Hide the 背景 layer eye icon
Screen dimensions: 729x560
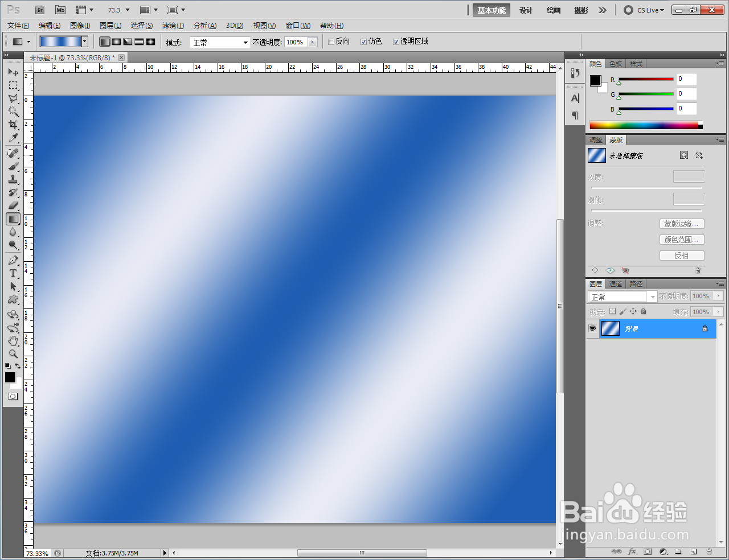click(592, 328)
